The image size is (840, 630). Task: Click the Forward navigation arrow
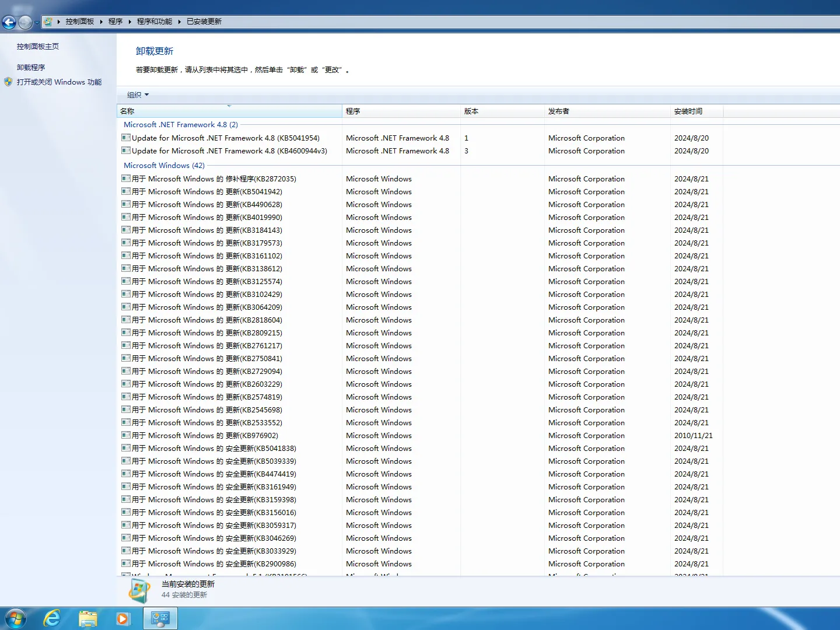pyautogui.click(x=24, y=22)
